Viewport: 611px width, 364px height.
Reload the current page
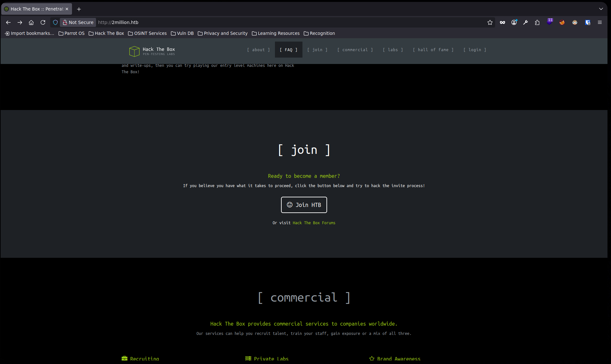point(43,22)
